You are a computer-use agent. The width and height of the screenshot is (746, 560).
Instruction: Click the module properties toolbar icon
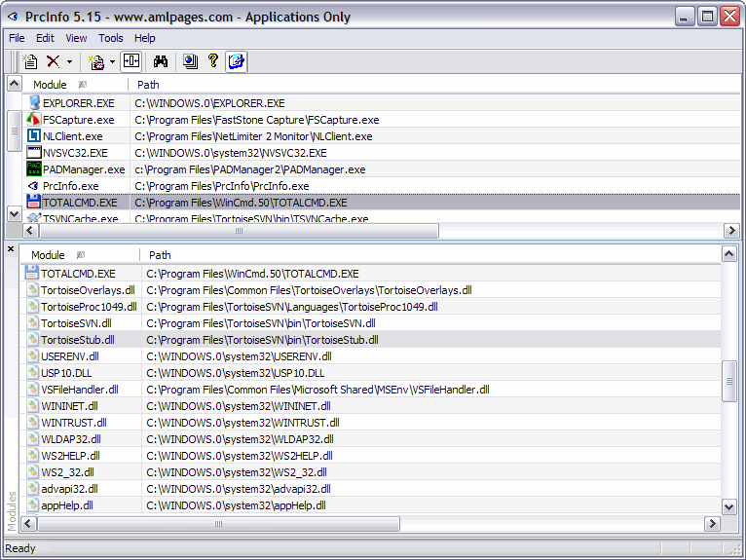pos(96,62)
